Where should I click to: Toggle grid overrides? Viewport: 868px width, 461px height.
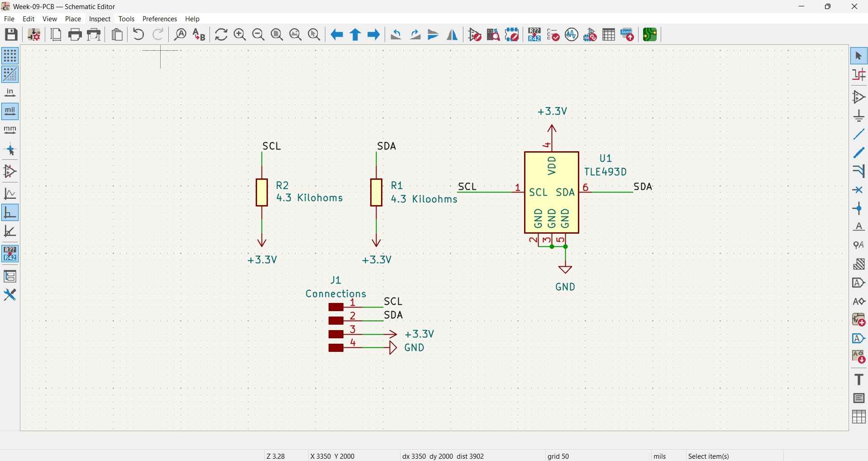click(10, 74)
